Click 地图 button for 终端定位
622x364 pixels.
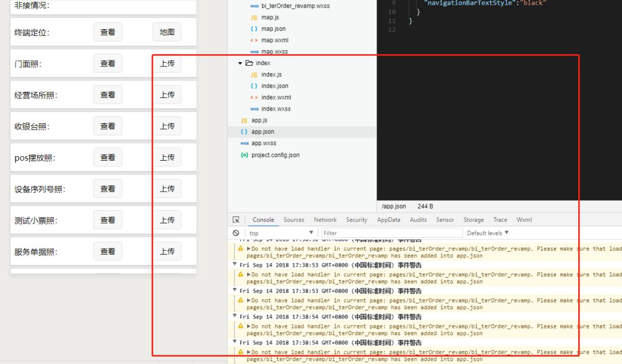tap(167, 32)
